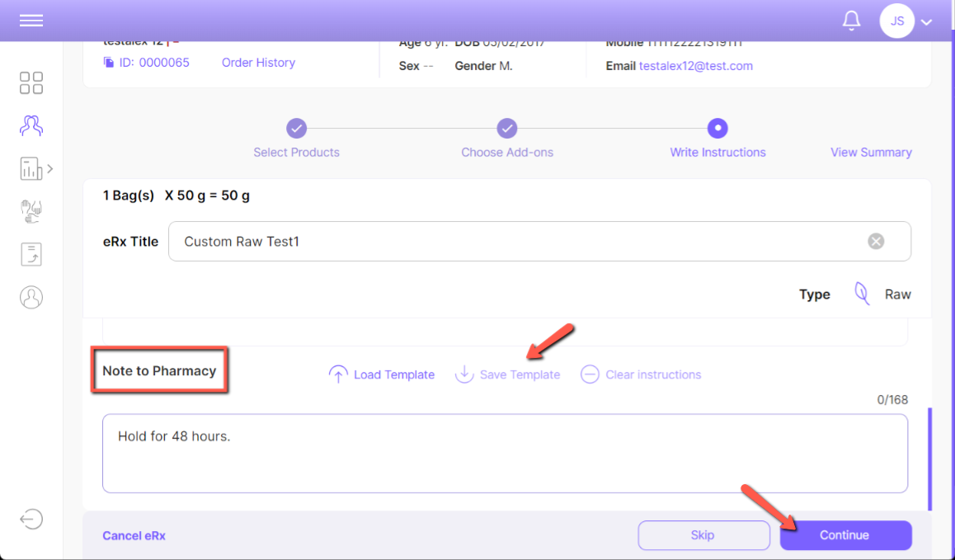Image resolution: width=955 pixels, height=560 pixels.
Task: Open the reports chart icon in sidebar
Action: pyautogui.click(x=31, y=169)
